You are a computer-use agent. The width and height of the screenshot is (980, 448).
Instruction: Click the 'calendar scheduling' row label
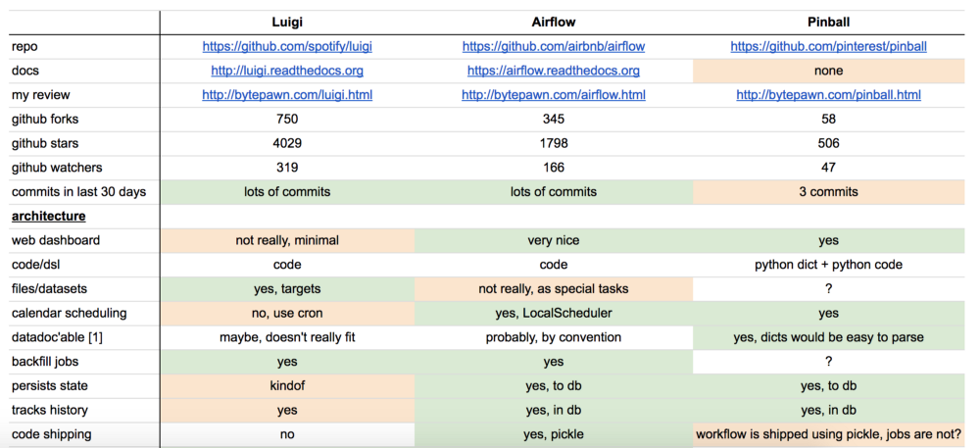pos(70,313)
